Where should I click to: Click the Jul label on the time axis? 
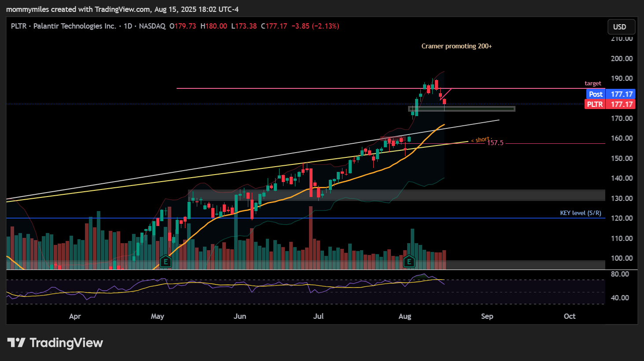click(318, 316)
